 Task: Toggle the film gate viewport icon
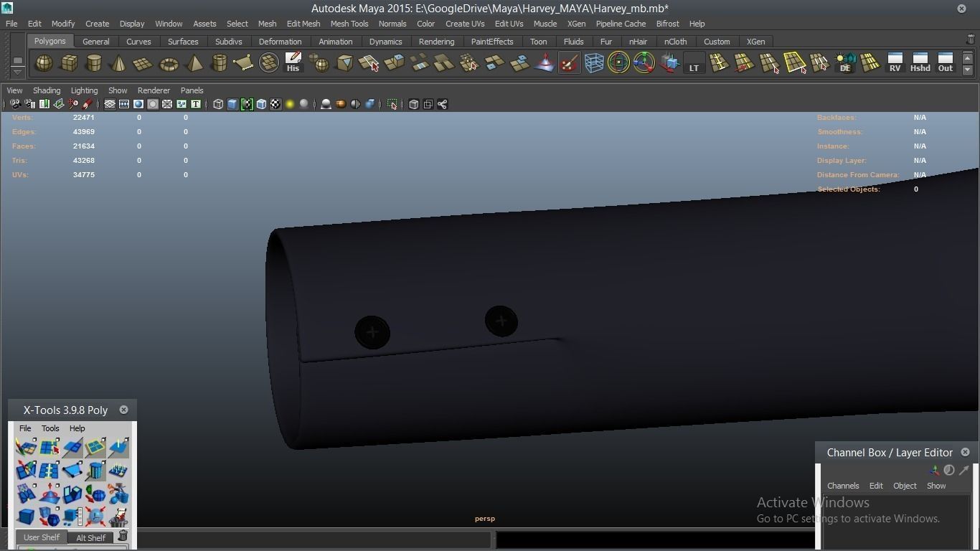pyautogui.click(x=124, y=104)
